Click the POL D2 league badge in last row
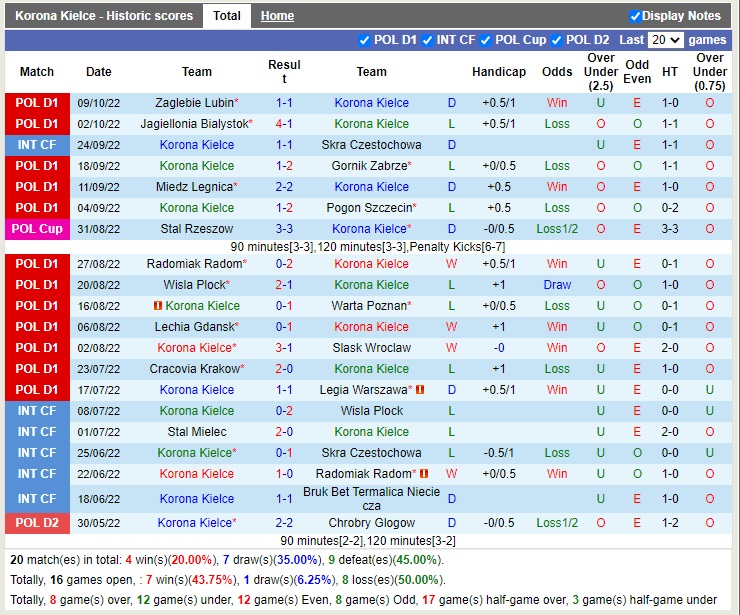 [x=37, y=523]
